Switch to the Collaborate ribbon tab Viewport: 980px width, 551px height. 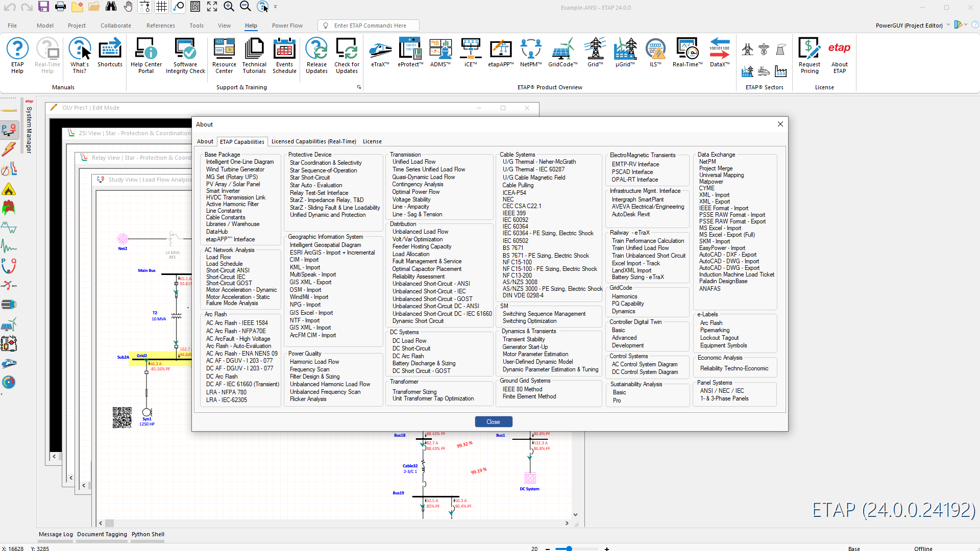pos(116,26)
